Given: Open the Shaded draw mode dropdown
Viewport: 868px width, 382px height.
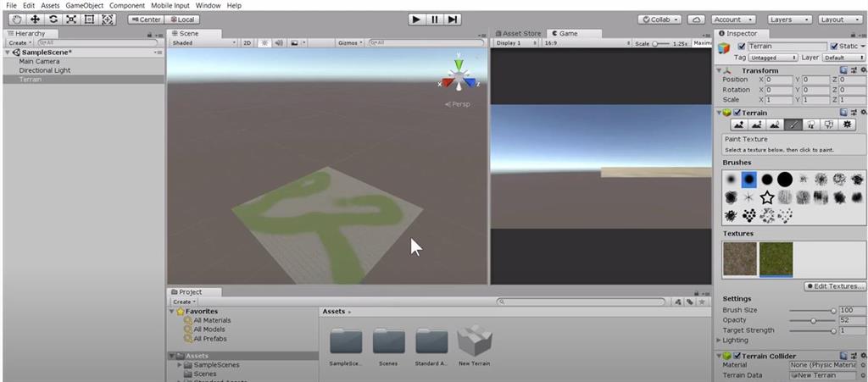Looking at the screenshot, I should pos(203,42).
